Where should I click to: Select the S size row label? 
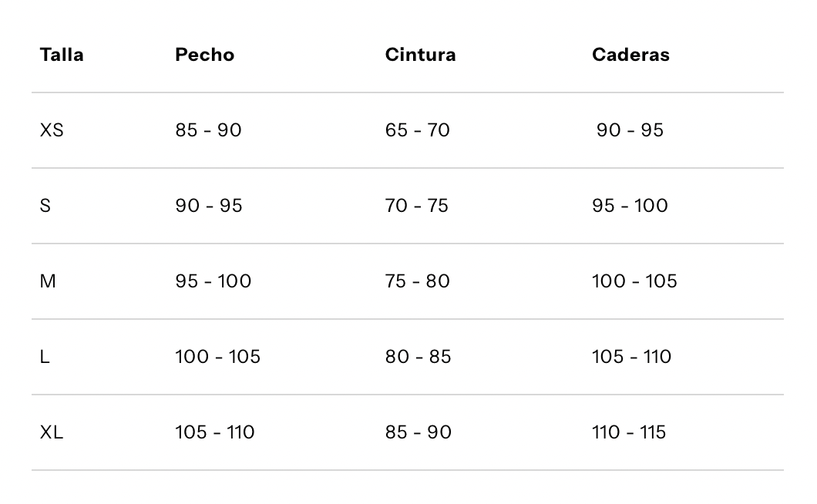[45, 206]
